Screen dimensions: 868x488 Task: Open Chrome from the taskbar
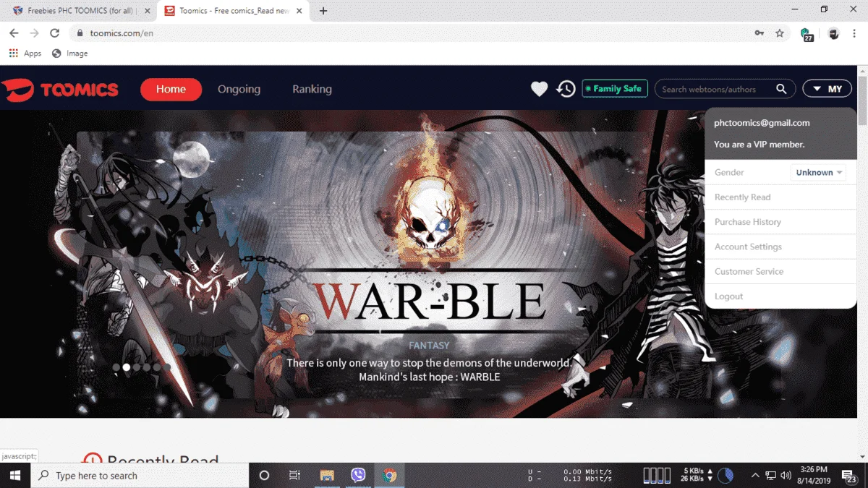pos(389,475)
